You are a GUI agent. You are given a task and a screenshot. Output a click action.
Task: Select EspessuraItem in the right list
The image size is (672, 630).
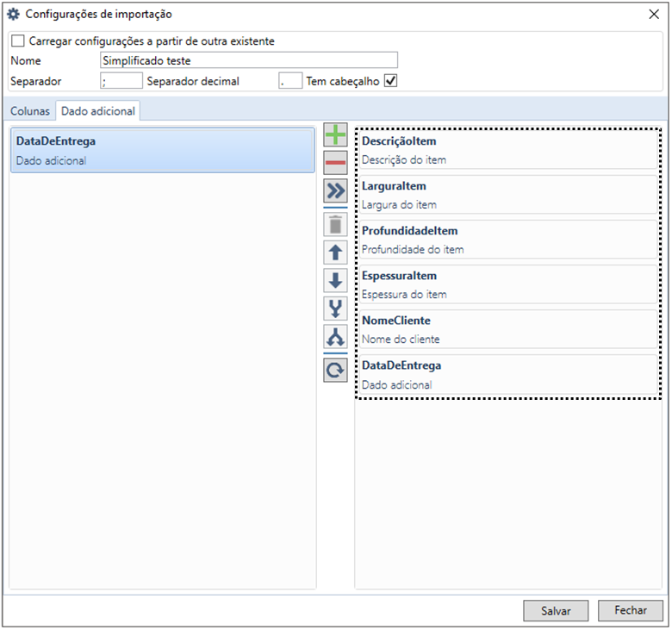tap(508, 284)
